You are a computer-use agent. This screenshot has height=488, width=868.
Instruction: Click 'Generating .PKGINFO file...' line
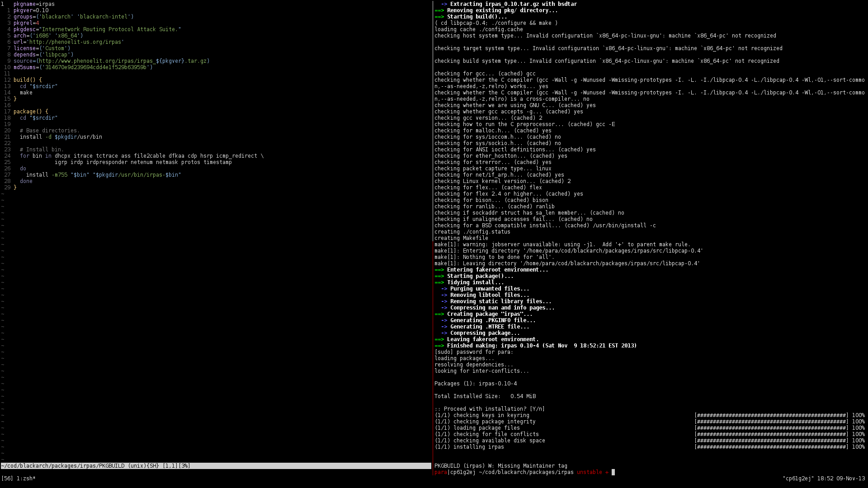point(488,320)
